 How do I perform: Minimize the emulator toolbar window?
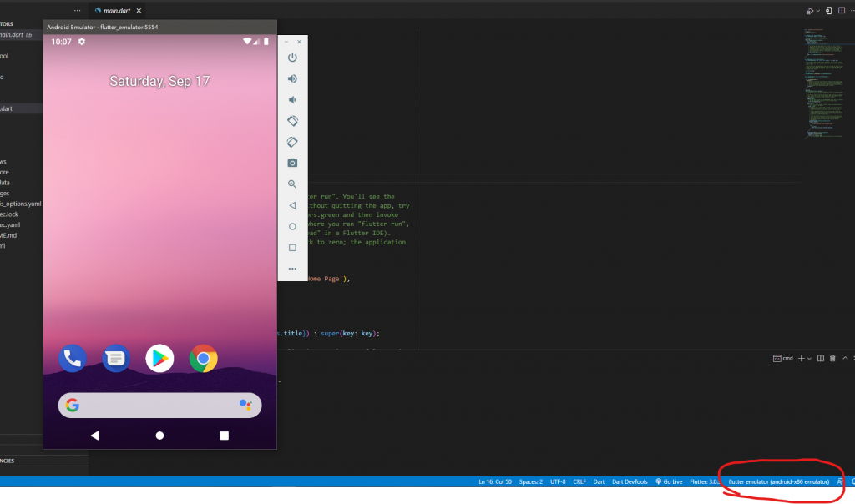[286, 42]
